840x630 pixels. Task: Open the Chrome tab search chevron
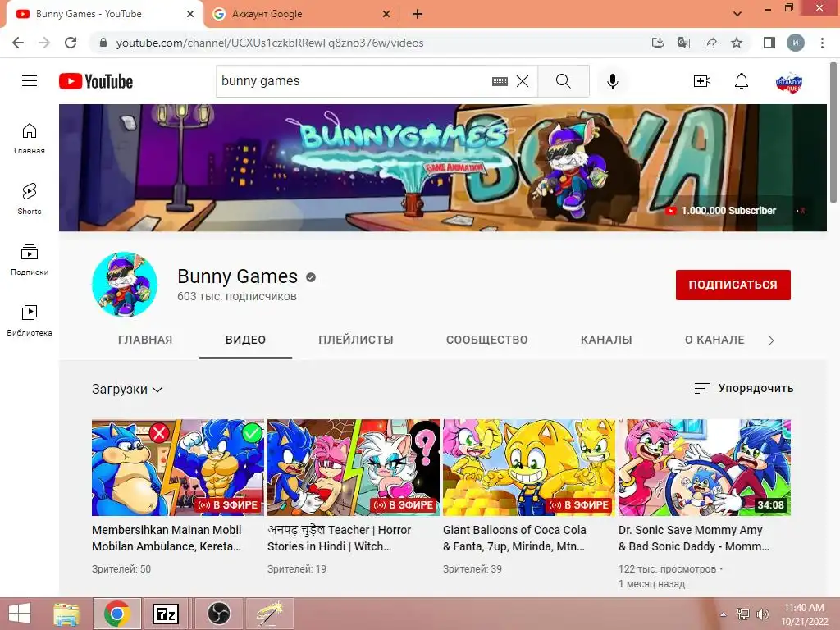pos(737,14)
